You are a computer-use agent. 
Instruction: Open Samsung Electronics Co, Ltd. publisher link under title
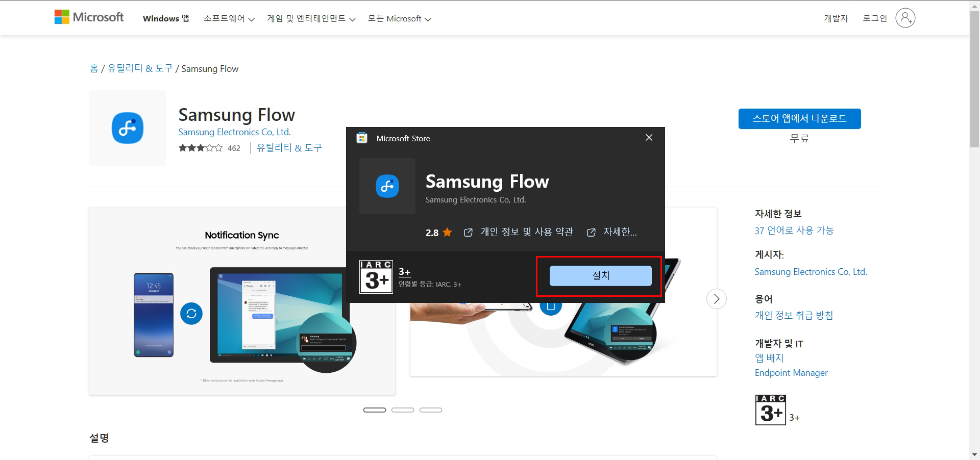click(234, 132)
